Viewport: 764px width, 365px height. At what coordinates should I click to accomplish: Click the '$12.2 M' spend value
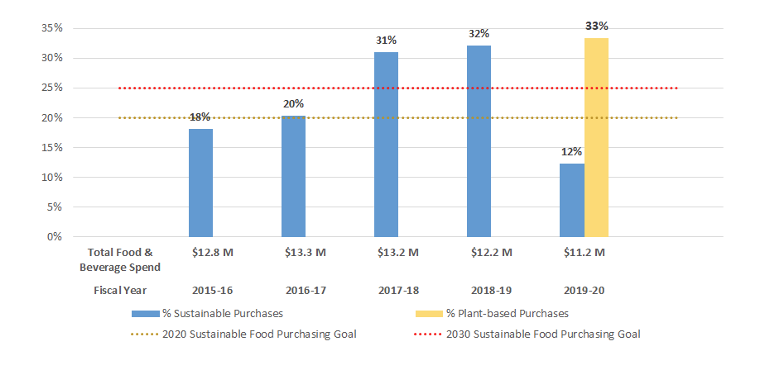click(491, 252)
